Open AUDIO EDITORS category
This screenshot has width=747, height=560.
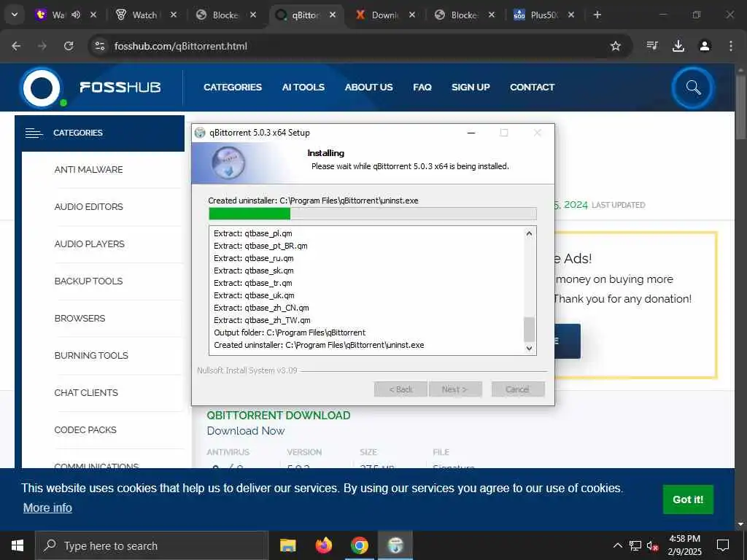[x=88, y=206]
